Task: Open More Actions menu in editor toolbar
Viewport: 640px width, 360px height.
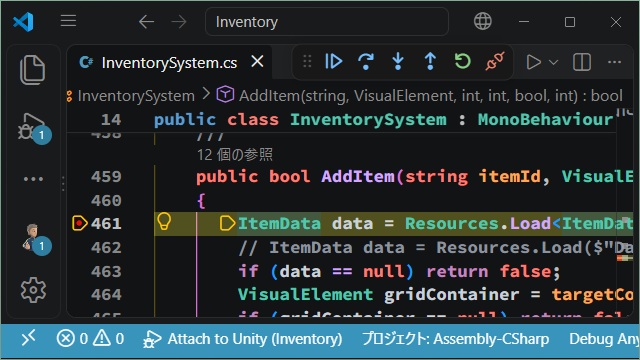Action: 614,62
